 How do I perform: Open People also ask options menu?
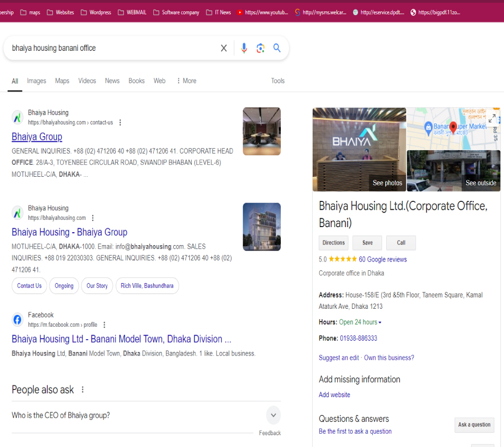coord(83,389)
